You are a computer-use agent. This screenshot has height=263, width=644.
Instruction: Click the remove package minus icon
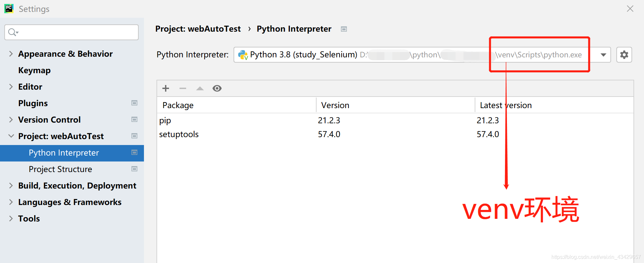click(183, 88)
